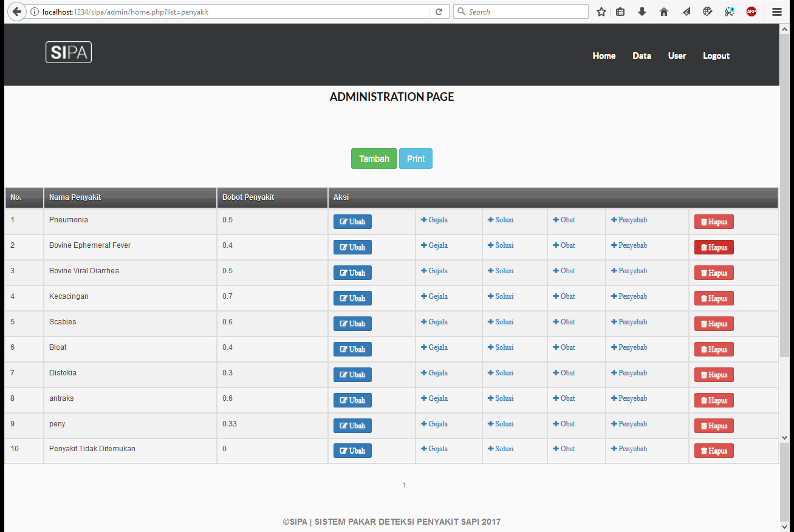Image resolution: width=794 pixels, height=532 pixels.
Task: Click Ubah for the Pneumonia row
Action: pos(352,222)
